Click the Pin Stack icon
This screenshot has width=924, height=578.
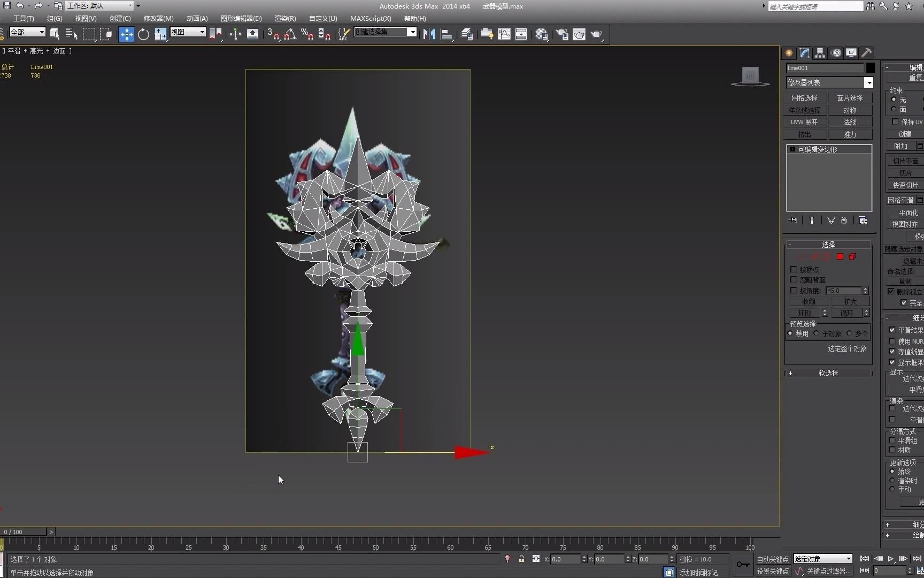793,220
